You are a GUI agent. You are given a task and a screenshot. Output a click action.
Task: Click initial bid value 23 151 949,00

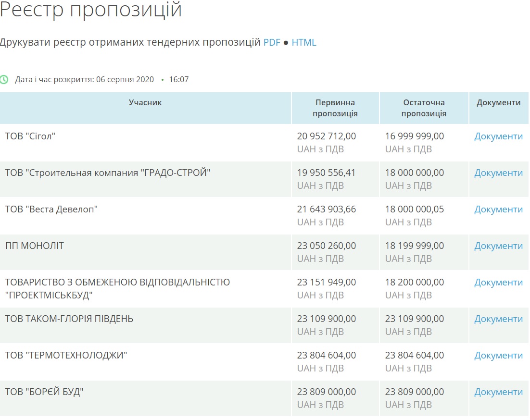pos(327,282)
